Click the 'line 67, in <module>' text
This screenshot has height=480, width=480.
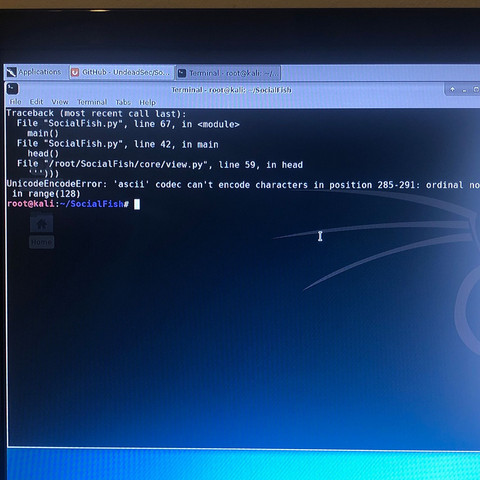[186, 124]
